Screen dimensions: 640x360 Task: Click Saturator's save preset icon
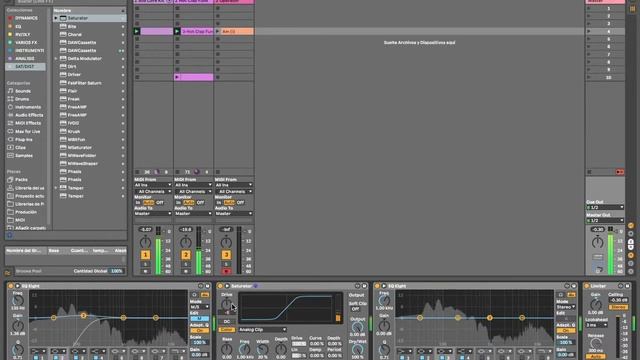(364, 286)
